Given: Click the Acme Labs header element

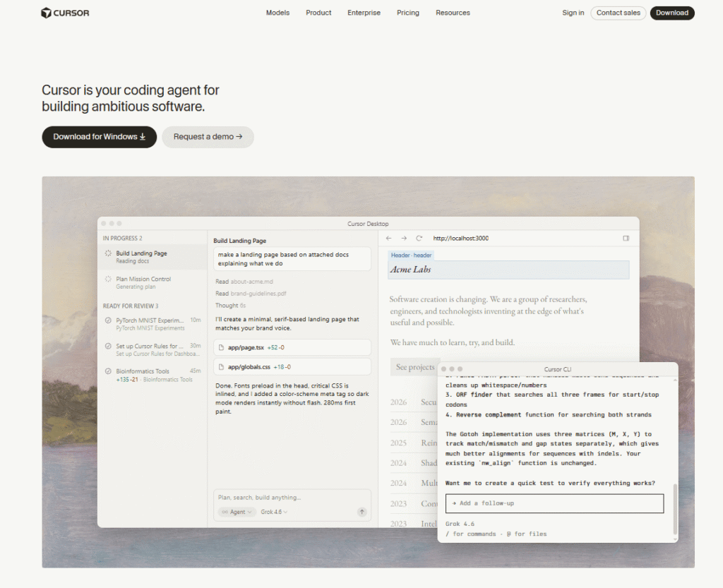Looking at the screenshot, I should (x=508, y=270).
